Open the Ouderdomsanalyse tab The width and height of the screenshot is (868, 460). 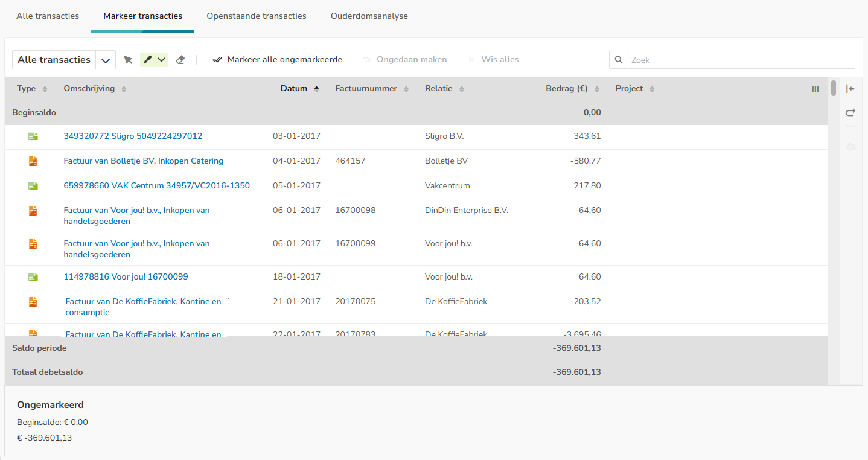[x=369, y=16]
